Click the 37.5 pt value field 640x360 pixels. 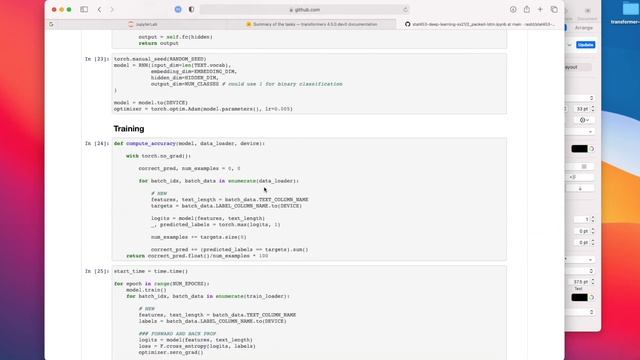click(580, 282)
